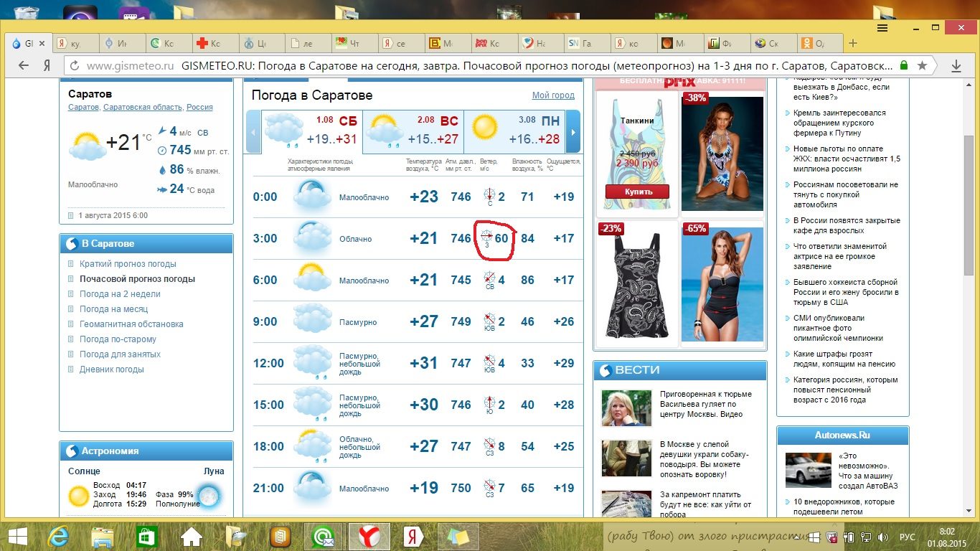980x551 pixels.
Task: Open headline 'Кремль заинтересовался обращением'
Action: pos(839,123)
